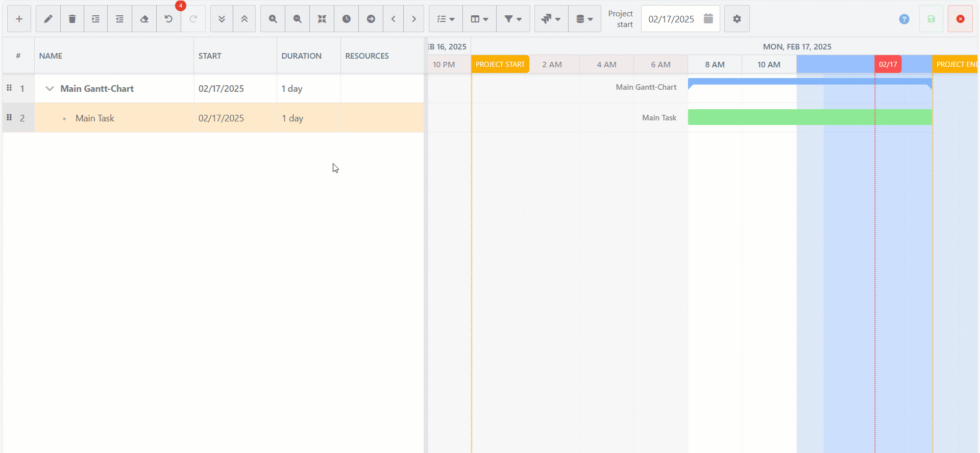Click the zoom to fit icon
This screenshot has height=453, width=980.
(322, 19)
